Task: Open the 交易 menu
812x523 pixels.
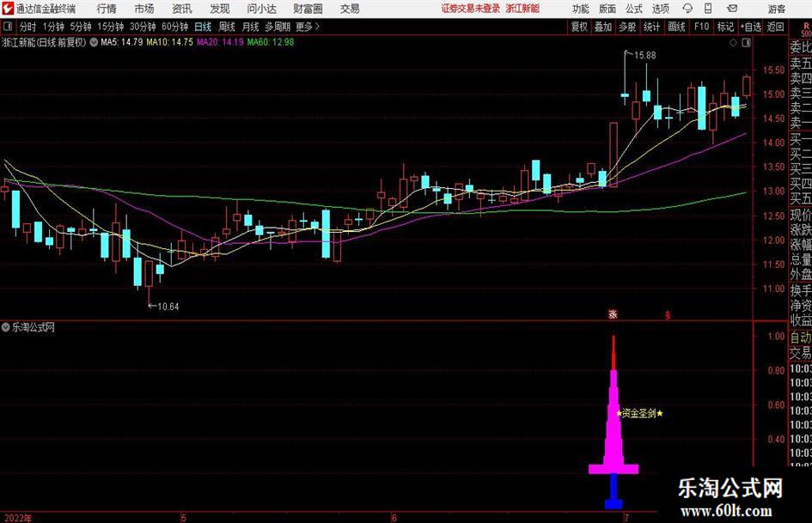Action: coord(350,9)
